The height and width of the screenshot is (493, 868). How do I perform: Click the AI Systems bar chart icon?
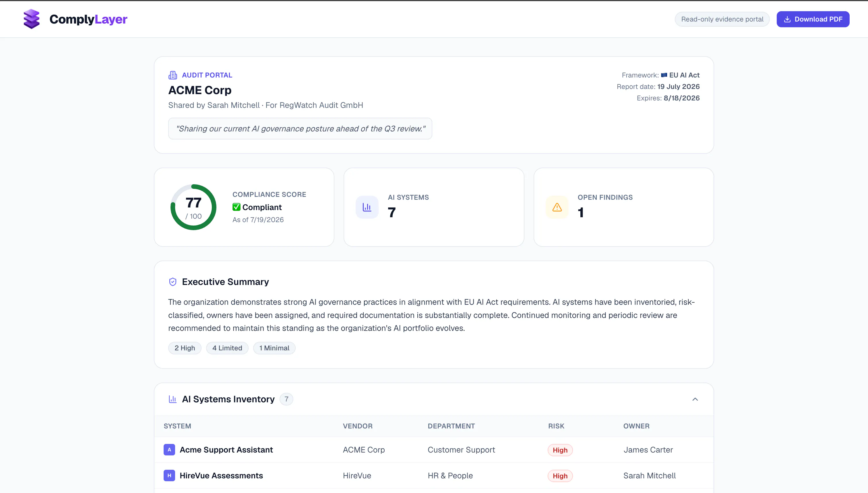(x=367, y=207)
